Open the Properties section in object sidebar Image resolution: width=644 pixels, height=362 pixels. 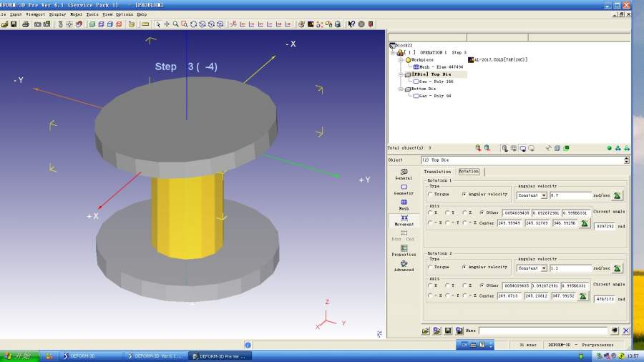[x=404, y=251]
